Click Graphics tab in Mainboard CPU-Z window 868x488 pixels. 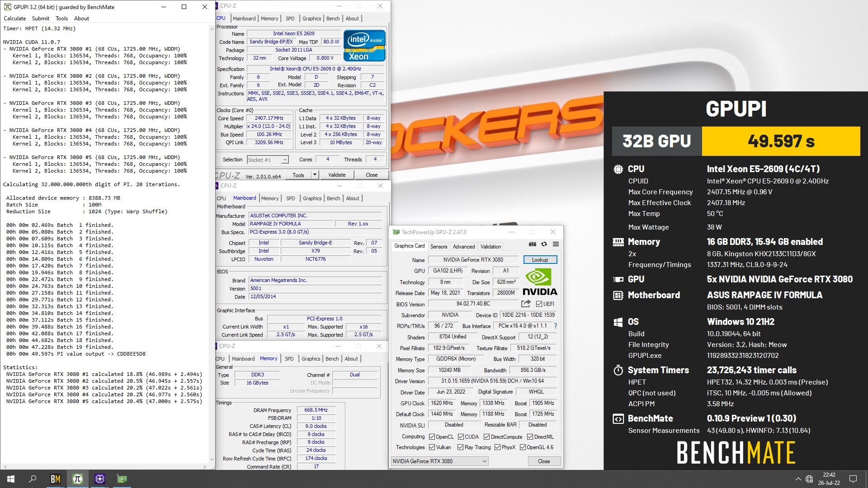[x=312, y=198]
